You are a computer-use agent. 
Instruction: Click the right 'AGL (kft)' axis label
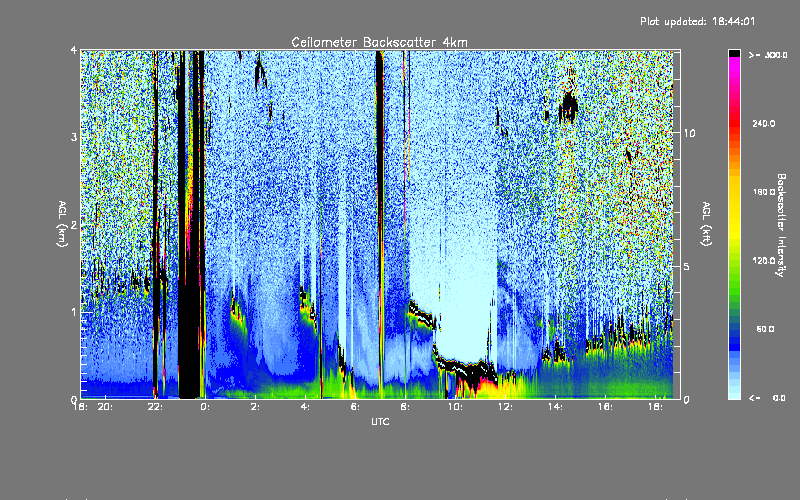pos(706,223)
